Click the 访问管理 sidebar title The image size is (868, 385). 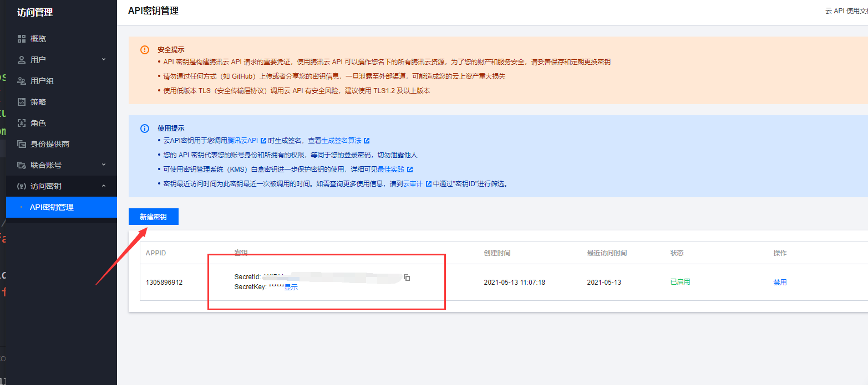[x=35, y=12]
